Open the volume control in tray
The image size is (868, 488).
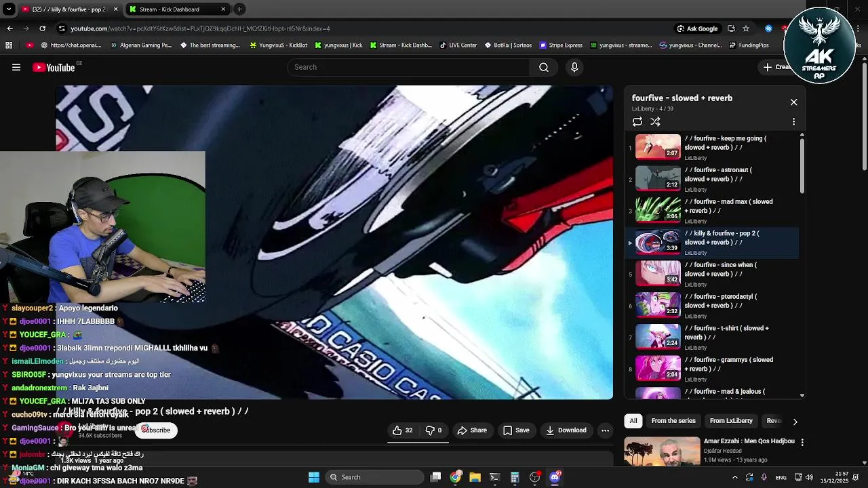(809, 477)
